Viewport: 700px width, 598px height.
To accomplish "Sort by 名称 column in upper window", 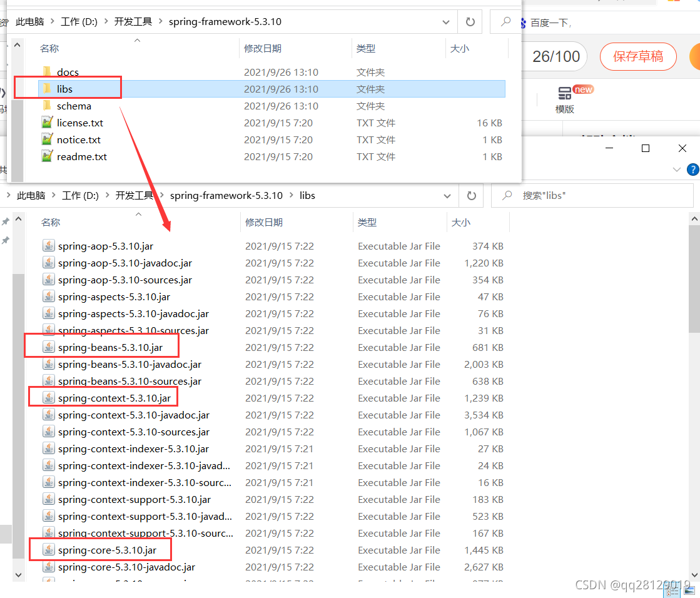I will [x=49, y=48].
